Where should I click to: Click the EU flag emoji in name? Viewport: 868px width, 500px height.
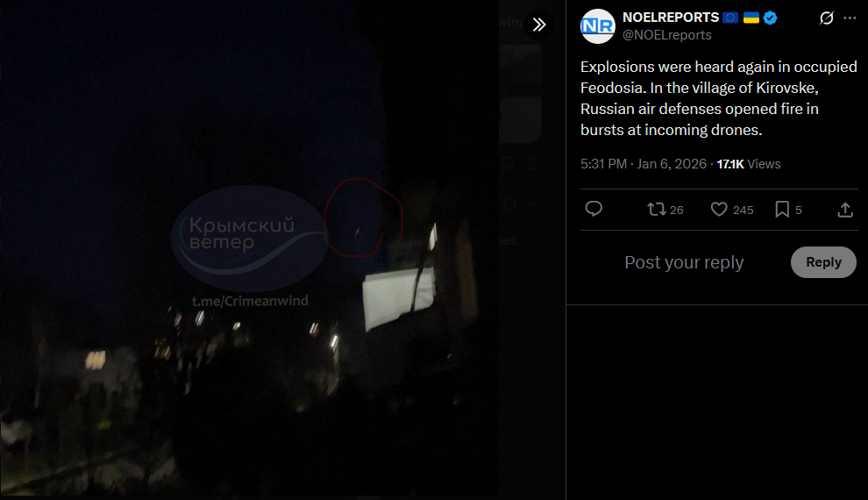(730, 18)
